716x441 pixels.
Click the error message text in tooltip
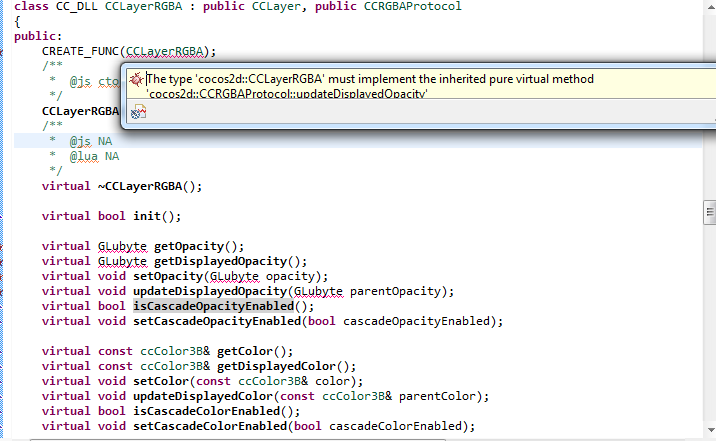(x=370, y=86)
